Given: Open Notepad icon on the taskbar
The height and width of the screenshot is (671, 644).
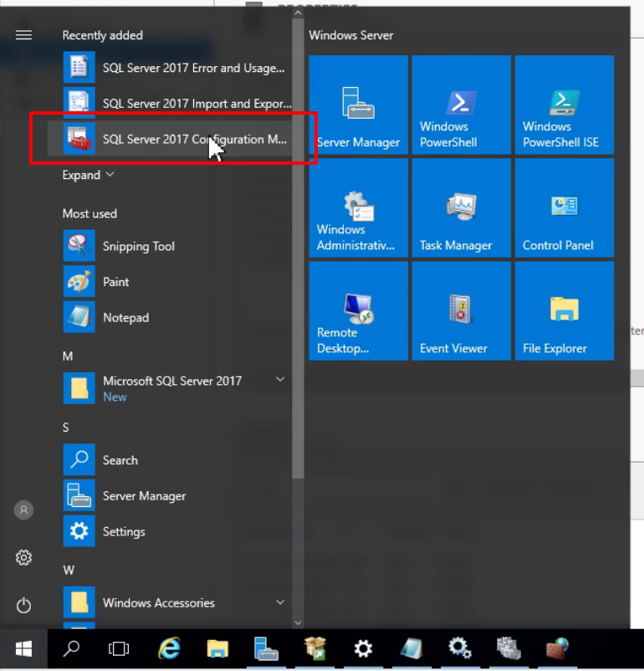Looking at the screenshot, I should tap(411, 648).
